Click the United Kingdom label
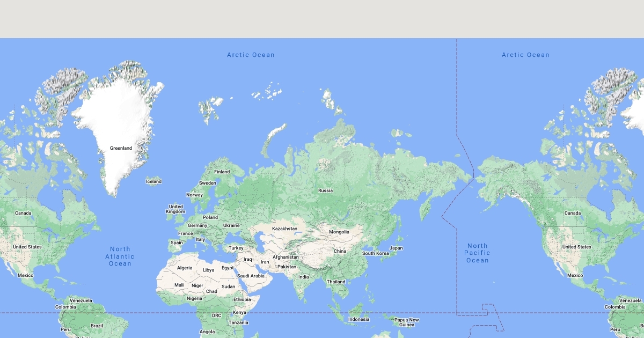The width and height of the screenshot is (644, 338). coord(175,209)
